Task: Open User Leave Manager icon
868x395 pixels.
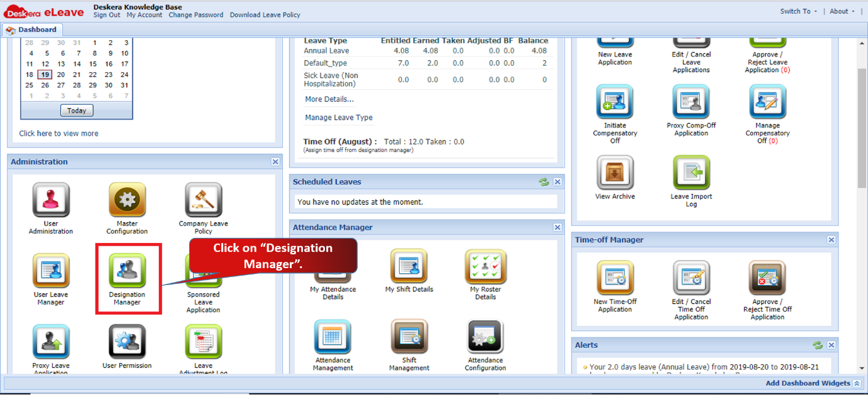Action: [x=51, y=271]
